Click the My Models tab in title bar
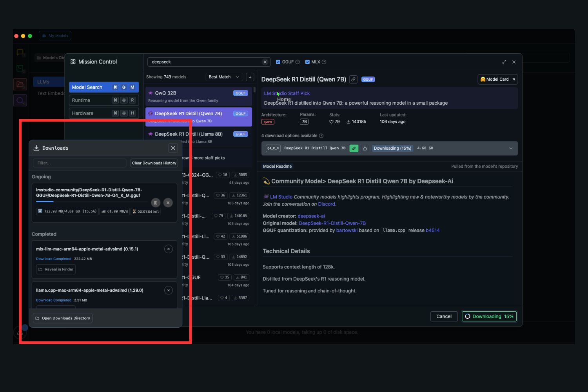The width and height of the screenshot is (588, 392). point(55,36)
